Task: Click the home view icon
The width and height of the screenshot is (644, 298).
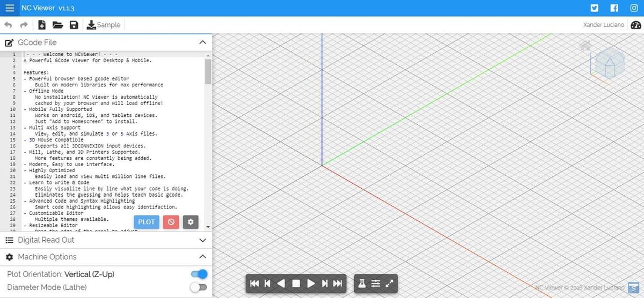Action: pyautogui.click(x=586, y=46)
